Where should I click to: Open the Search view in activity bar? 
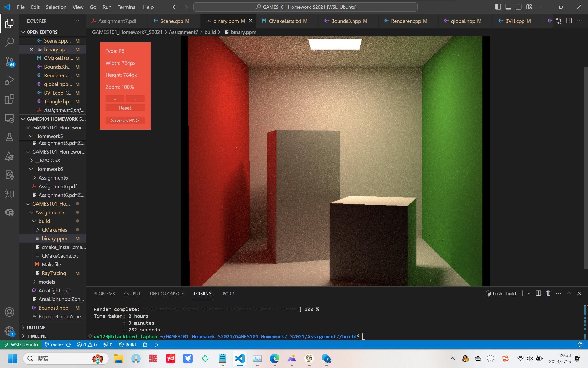tap(9, 42)
